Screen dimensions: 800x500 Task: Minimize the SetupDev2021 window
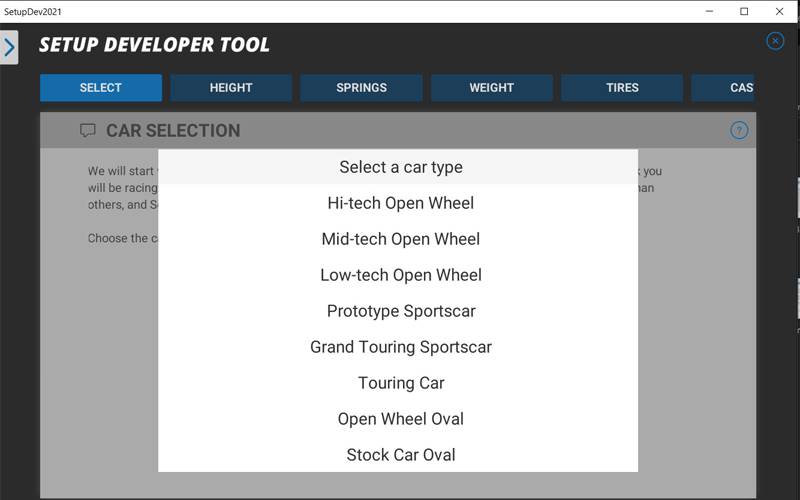[708, 11]
